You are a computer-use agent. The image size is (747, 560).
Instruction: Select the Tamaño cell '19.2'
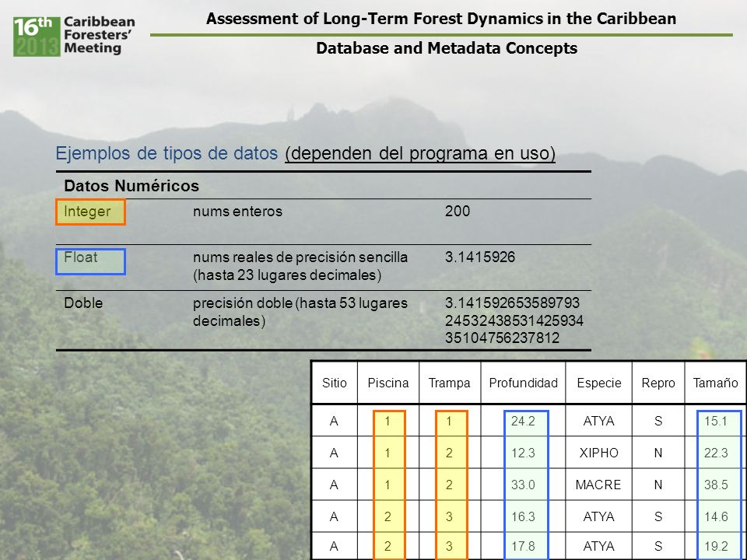(716, 546)
